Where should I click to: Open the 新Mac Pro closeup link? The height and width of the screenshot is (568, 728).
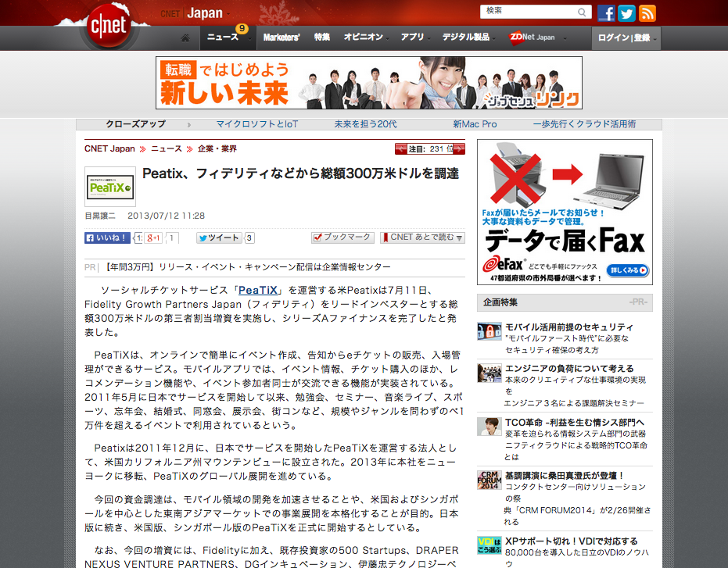475,124
